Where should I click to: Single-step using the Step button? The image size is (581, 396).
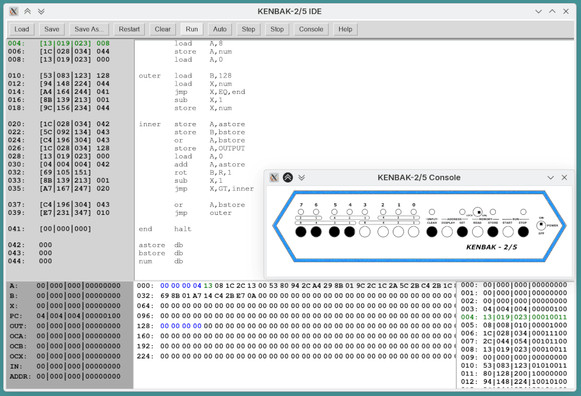point(248,29)
